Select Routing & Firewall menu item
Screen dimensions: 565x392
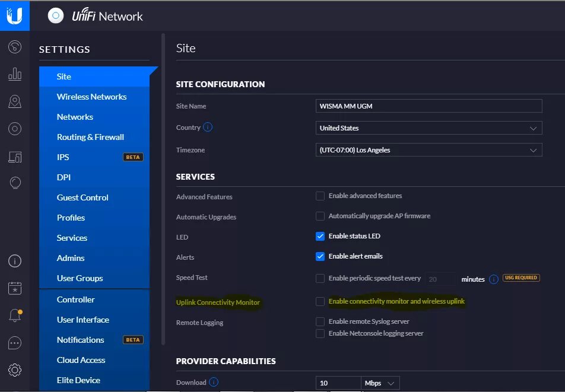[x=90, y=137]
